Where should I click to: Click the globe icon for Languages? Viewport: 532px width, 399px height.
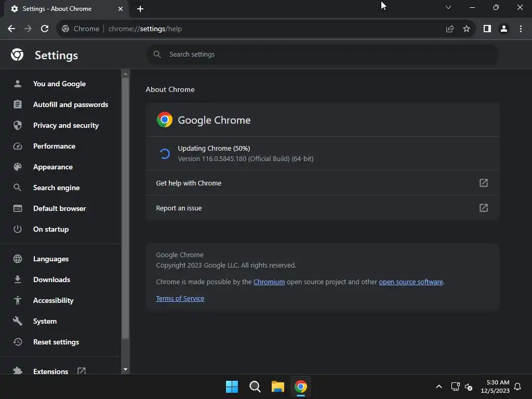click(18, 259)
